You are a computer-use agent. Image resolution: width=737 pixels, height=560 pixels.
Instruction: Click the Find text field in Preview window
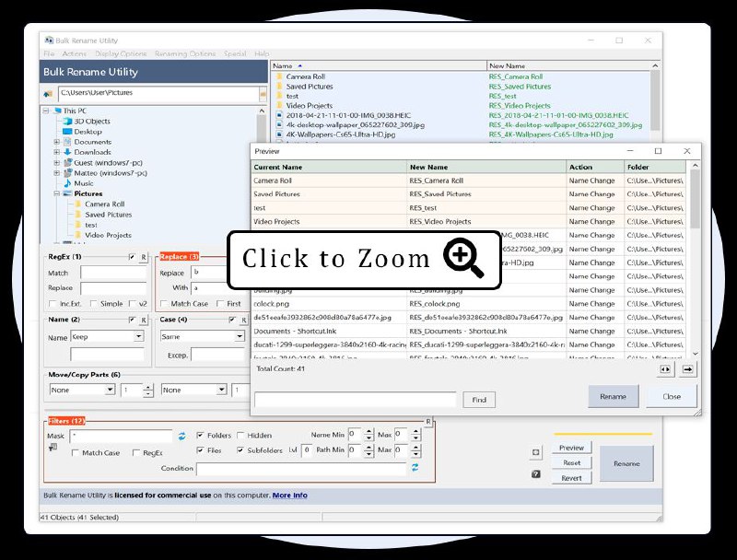356,400
